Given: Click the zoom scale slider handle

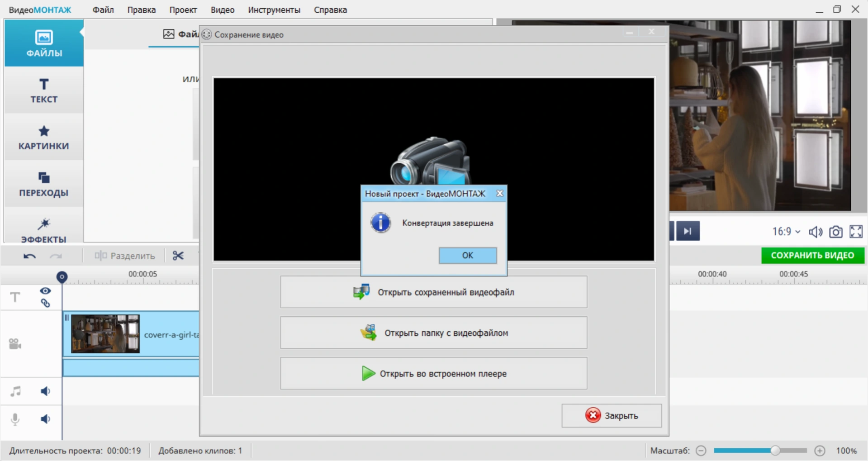Looking at the screenshot, I should (775, 451).
